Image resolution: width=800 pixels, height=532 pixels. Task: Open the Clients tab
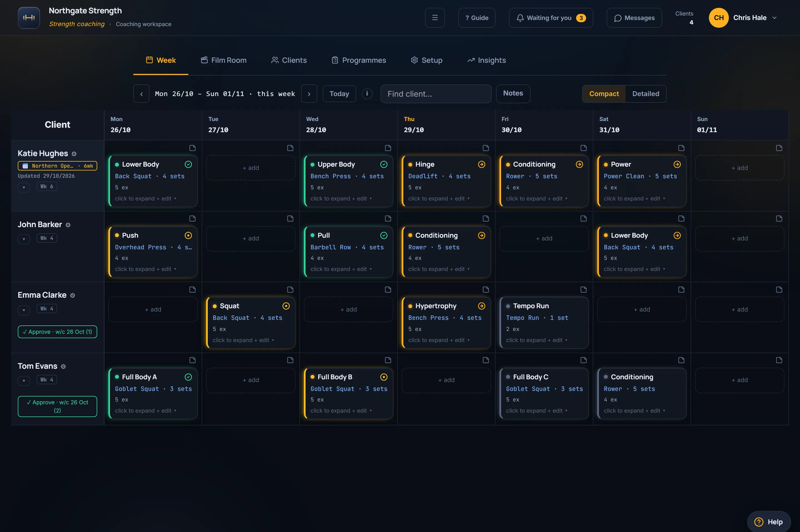click(x=289, y=60)
